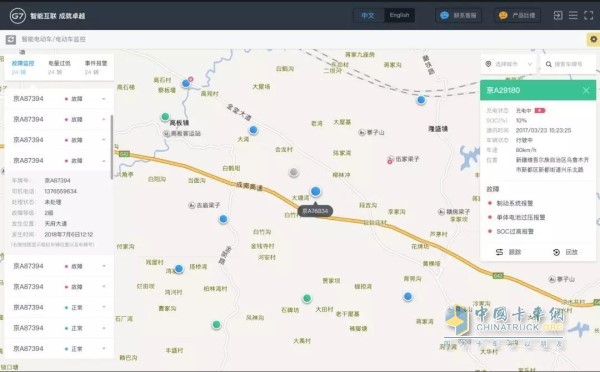
Task: Open the 选择城市 city dropdown
Action: (x=509, y=64)
